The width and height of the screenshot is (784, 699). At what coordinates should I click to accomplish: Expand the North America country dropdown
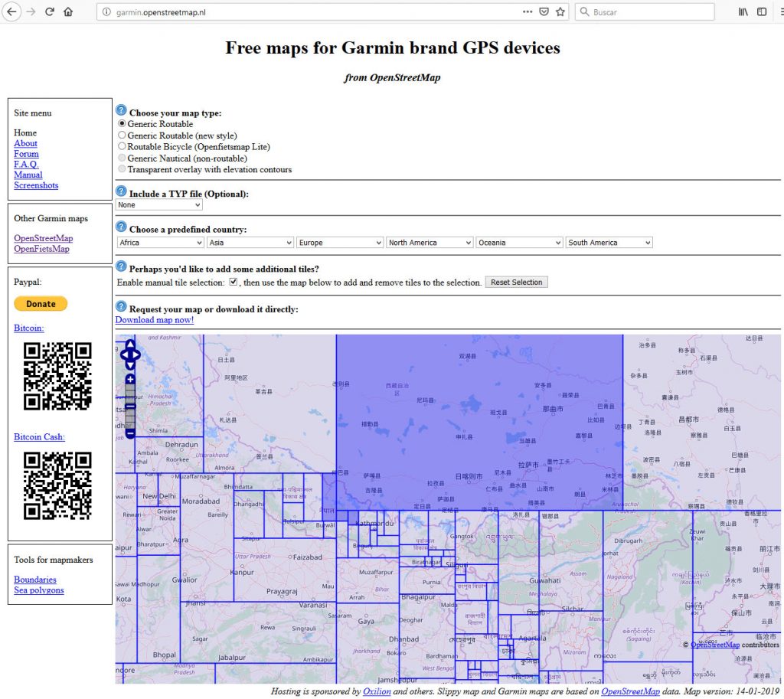coord(430,243)
